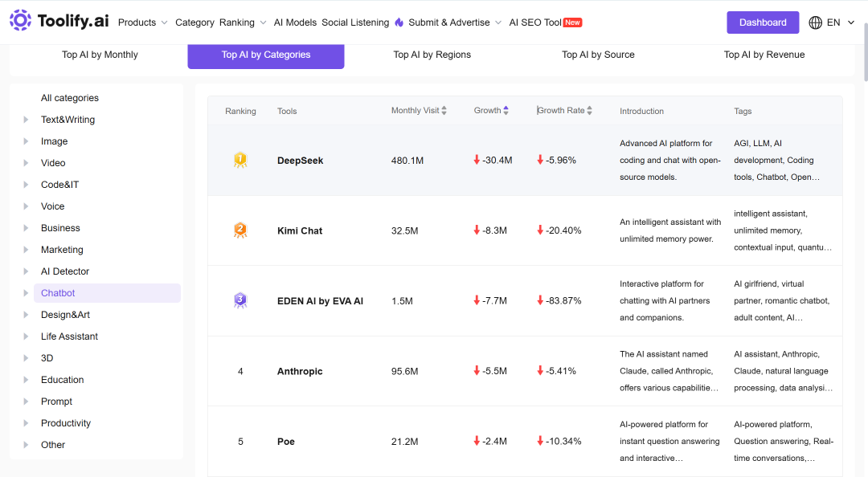Open Category in the top navigation
Viewport: 868px width, 477px height.
tap(194, 22)
